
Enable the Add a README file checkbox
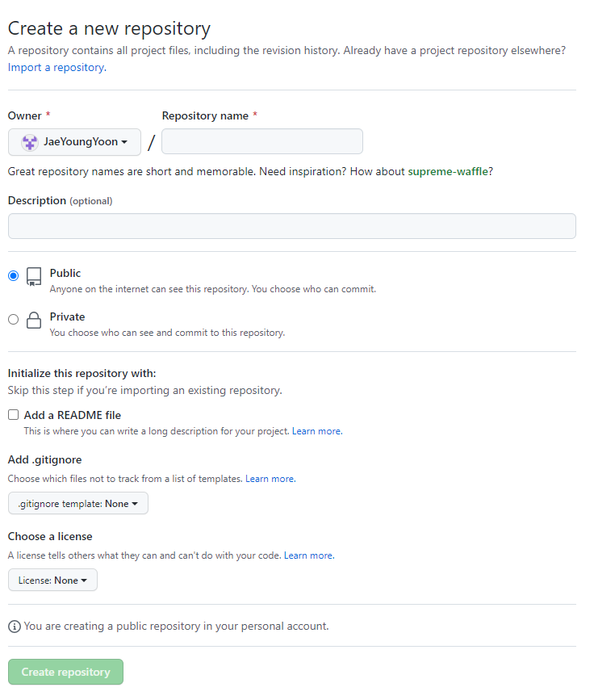[x=14, y=415]
